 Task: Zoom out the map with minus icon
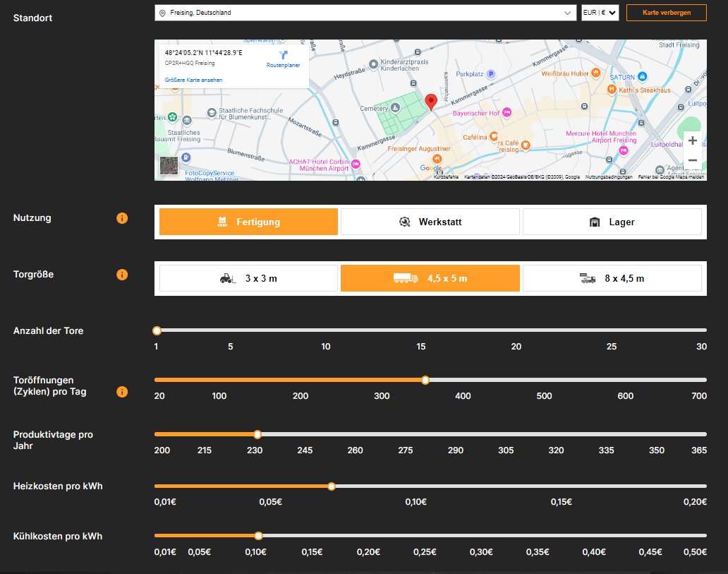coord(692,160)
